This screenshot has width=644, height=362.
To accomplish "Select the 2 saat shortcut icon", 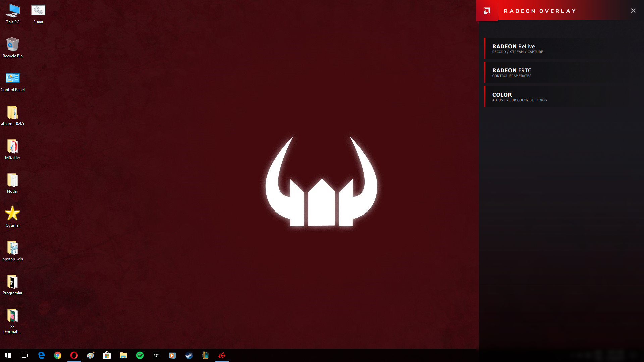I will (x=38, y=14).
